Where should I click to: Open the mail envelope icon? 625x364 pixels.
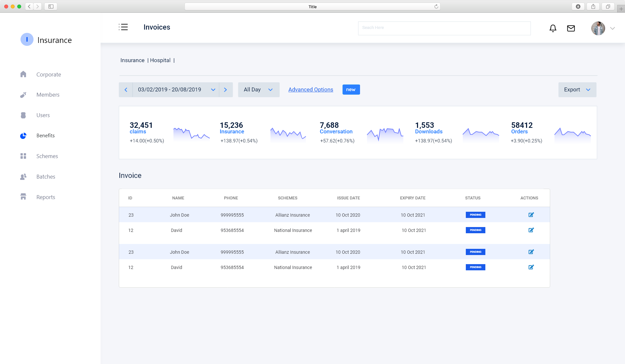(x=571, y=28)
